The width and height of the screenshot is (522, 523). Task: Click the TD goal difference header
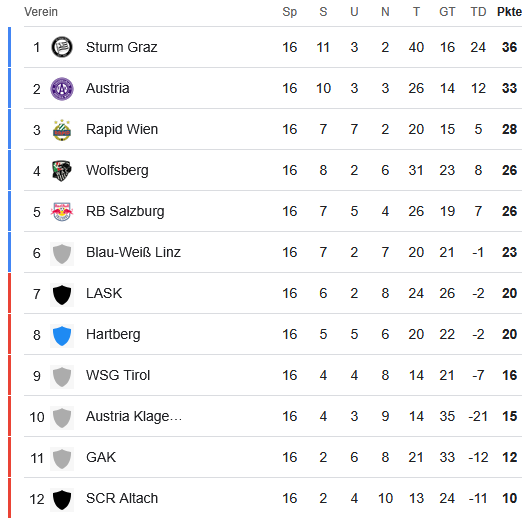[x=478, y=12]
